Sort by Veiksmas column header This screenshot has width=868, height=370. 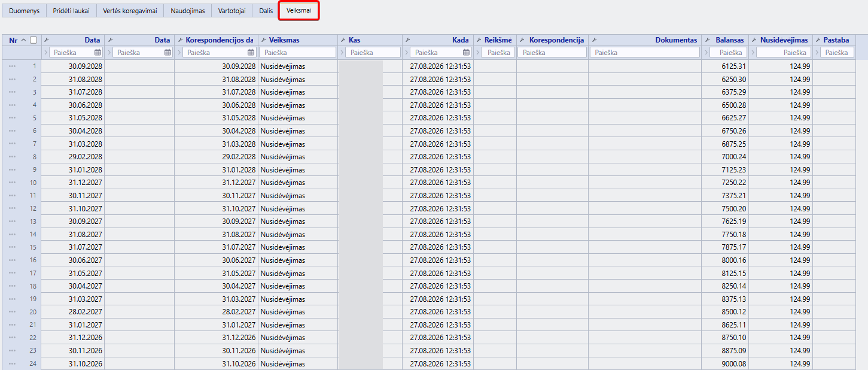[x=284, y=40]
